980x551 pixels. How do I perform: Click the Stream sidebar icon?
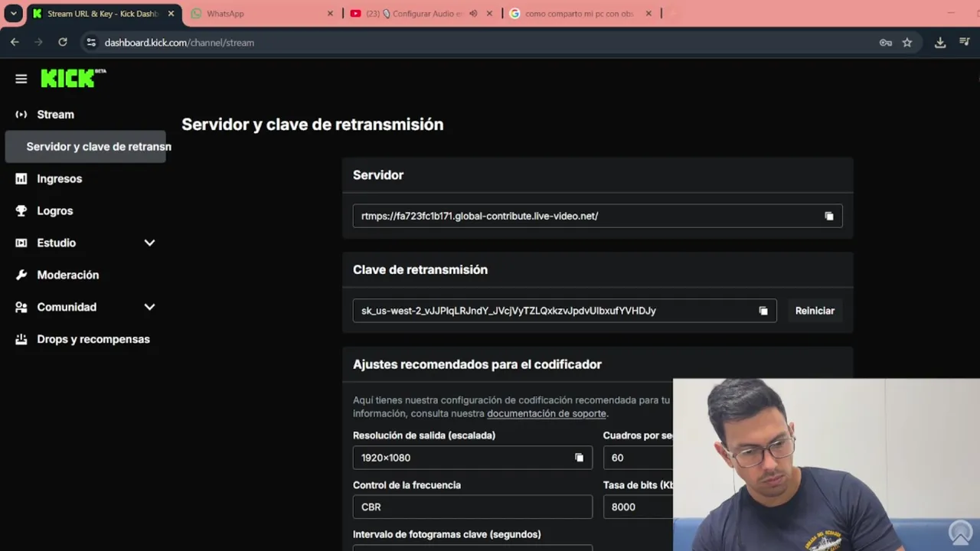(21, 114)
